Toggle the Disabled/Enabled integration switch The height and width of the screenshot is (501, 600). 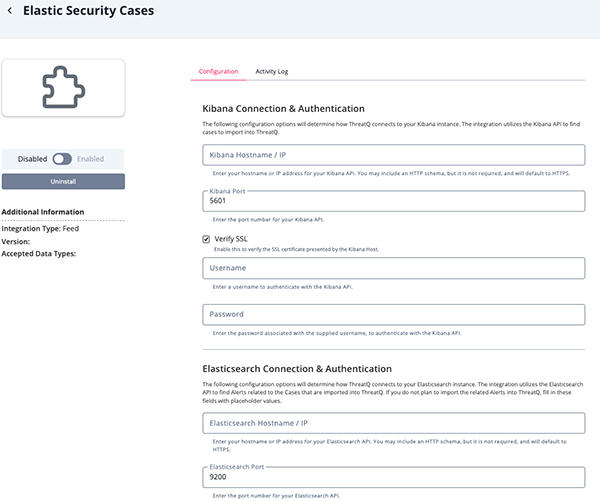point(63,158)
